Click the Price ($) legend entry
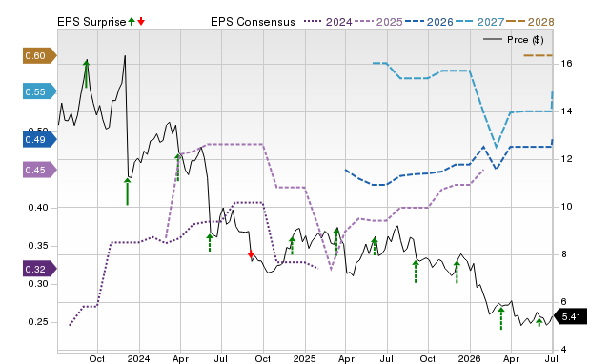This screenshot has width=610, height=364. (514, 40)
